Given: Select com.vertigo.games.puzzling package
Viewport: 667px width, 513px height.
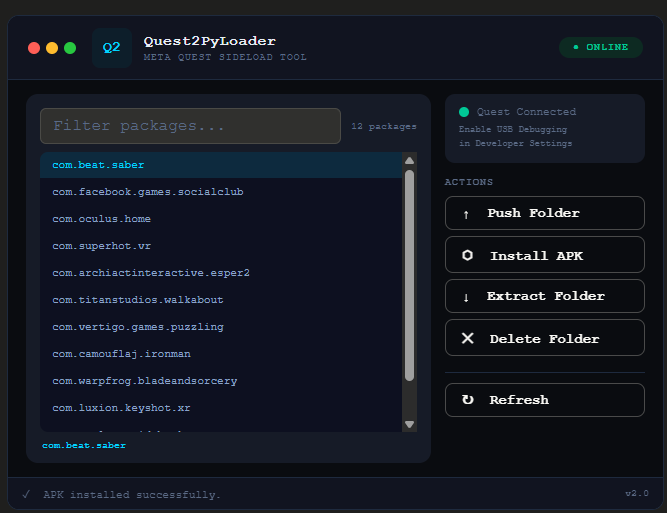Looking at the screenshot, I should (x=221, y=327).
